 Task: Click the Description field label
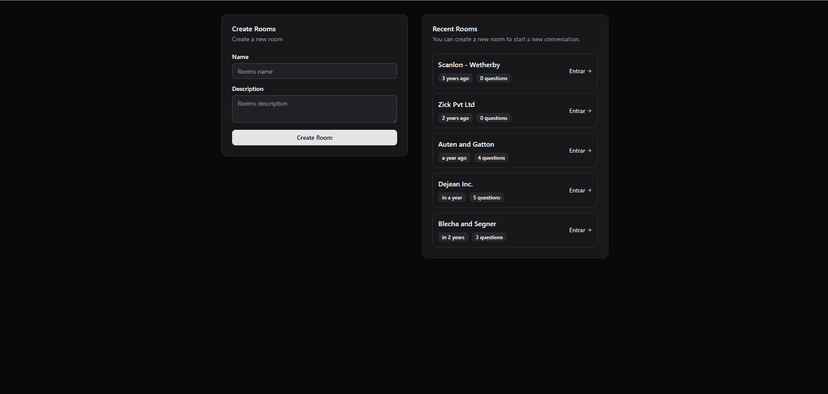pyautogui.click(x=248, y=89)
